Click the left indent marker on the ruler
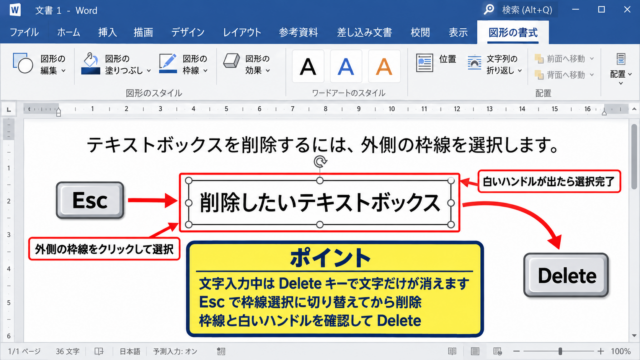The image size is (640, 360). click(x=58, y=111)
